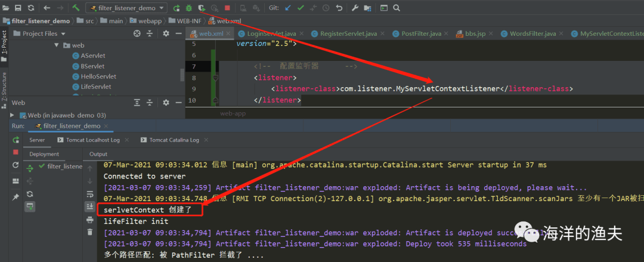Click the WEB-INF breadcrumb

184,21
